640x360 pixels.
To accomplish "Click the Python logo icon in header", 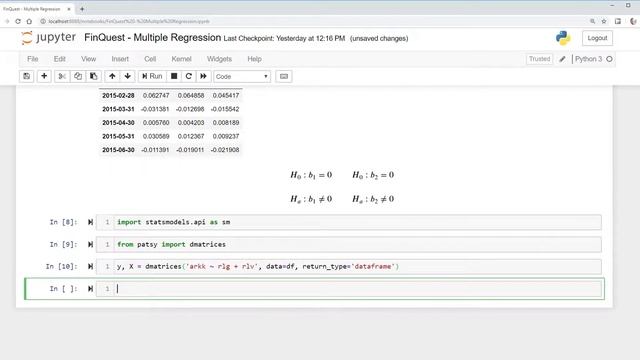I will [x=563, y=38].
